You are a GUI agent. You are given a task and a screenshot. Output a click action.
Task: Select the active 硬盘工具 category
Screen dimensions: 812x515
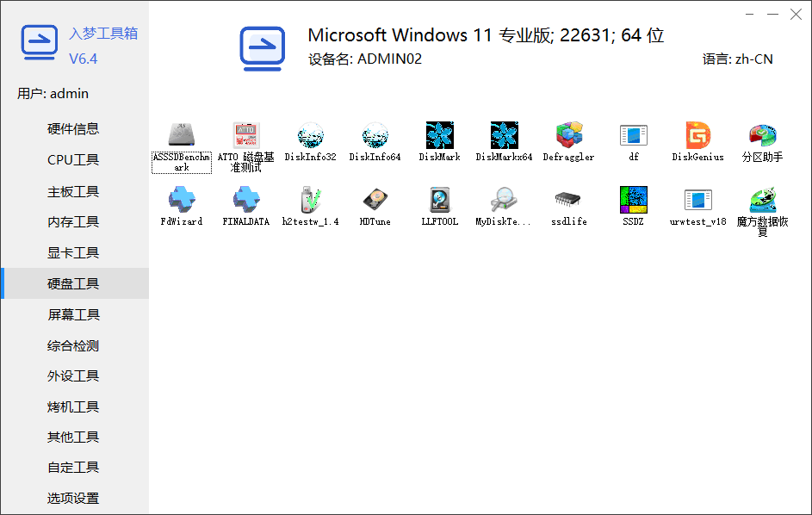[x=73, y=283]
